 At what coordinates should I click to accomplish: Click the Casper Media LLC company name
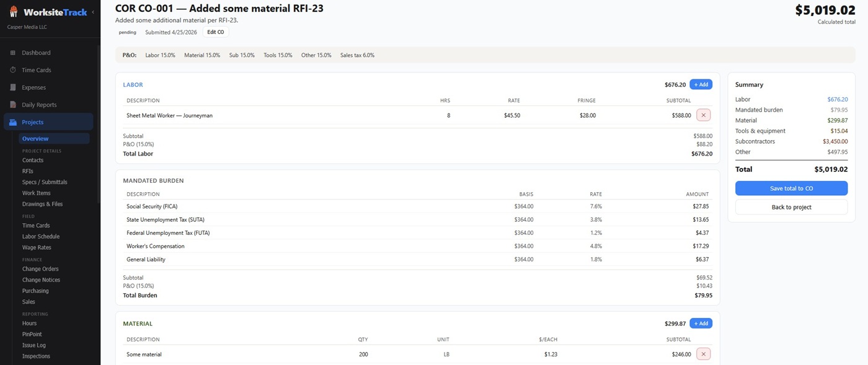click(x=27, y=27)
